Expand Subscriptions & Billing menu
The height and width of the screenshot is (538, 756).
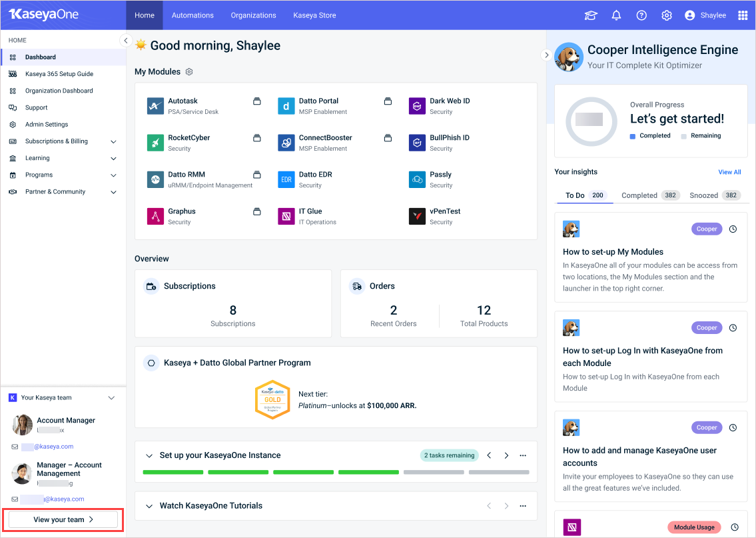[113, 141]
